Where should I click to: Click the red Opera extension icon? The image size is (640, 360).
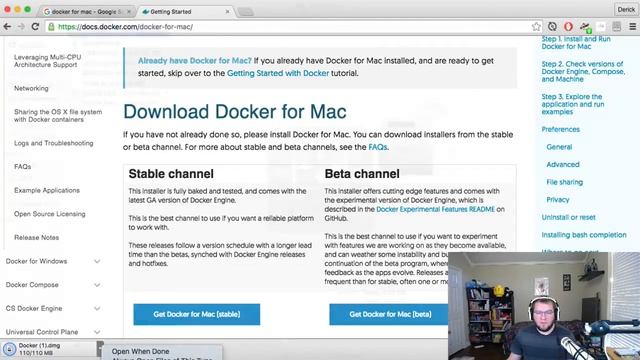(x=568, y=27)
